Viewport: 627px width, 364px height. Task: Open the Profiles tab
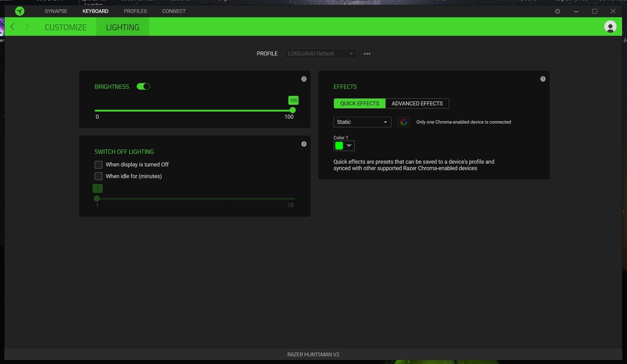coord(135,11)
